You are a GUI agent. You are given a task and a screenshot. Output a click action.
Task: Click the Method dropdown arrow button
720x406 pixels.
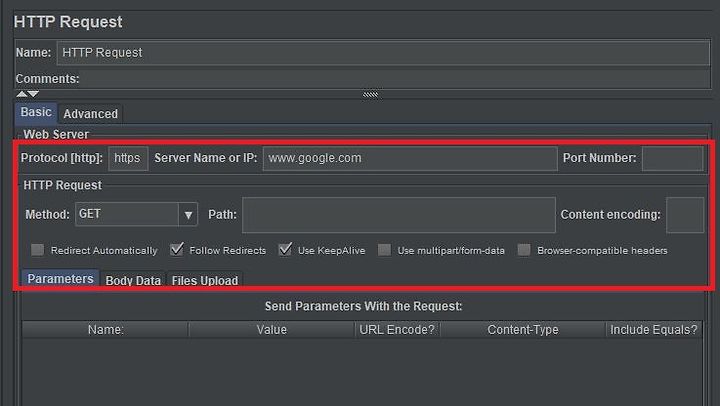click(x=188, y=214)
